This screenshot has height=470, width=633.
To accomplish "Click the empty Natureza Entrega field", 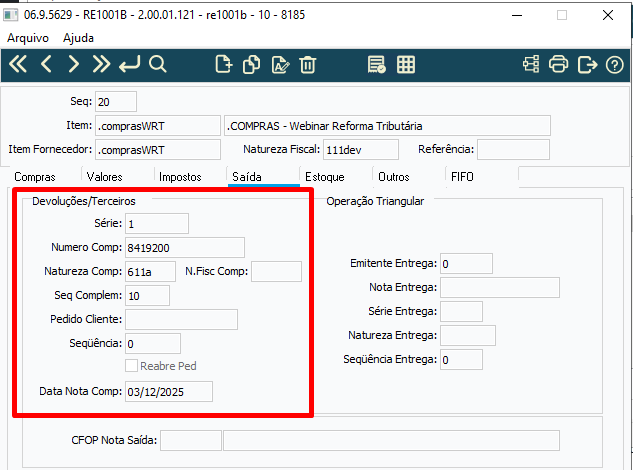I will 468,336.
